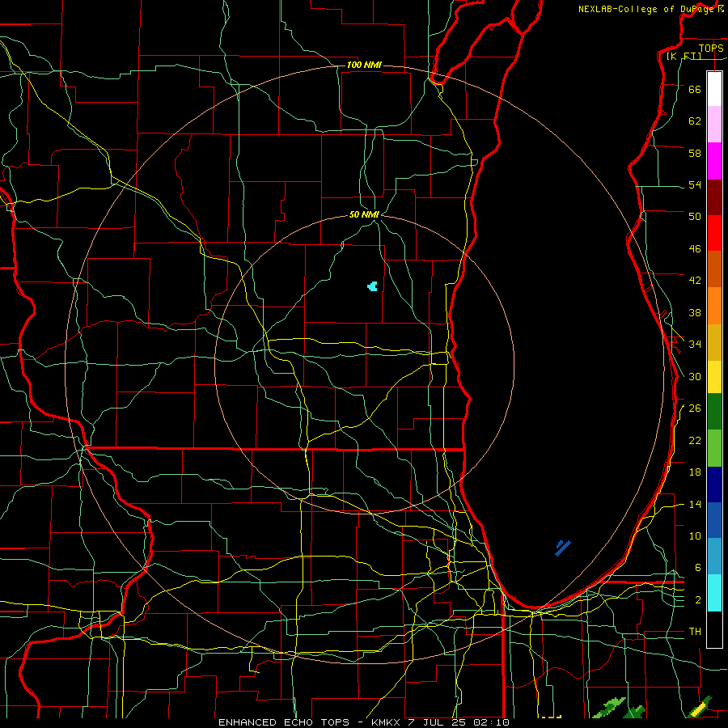The width and height of the screenshot is (728, 728).
Task: Click the '22' scale label
Action: click(x=695, y=440)
